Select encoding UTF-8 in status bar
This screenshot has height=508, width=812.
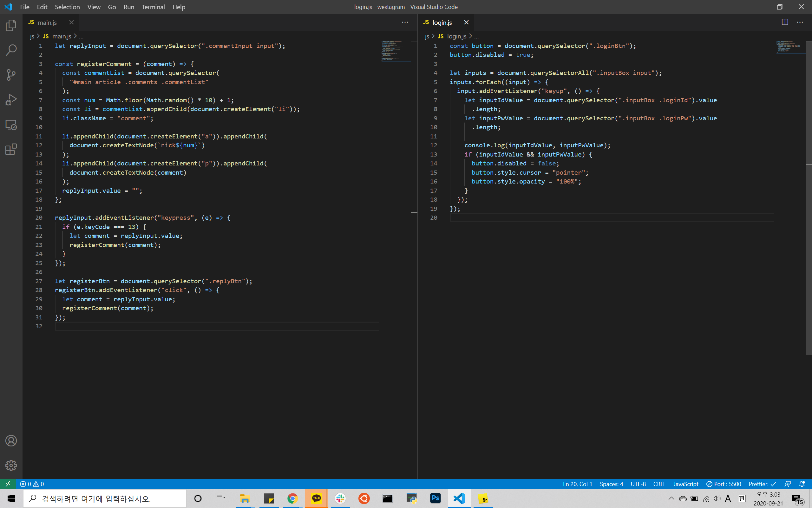(638, 484)
